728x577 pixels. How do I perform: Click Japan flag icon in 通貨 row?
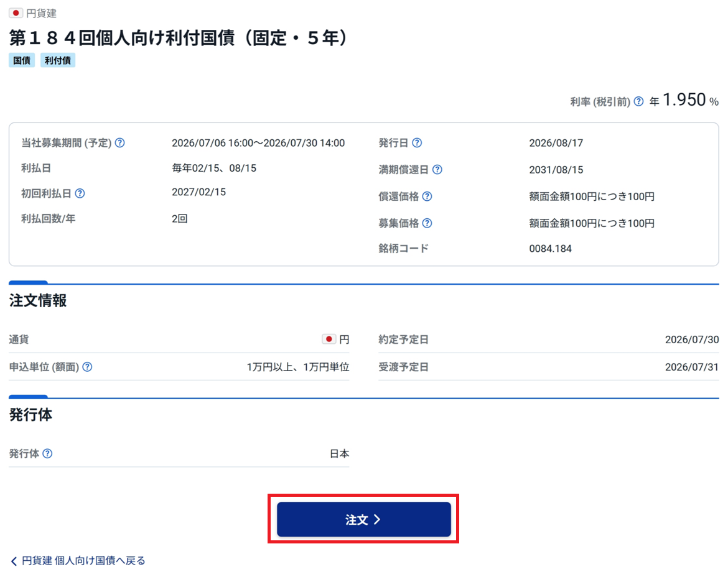point(329,339)
